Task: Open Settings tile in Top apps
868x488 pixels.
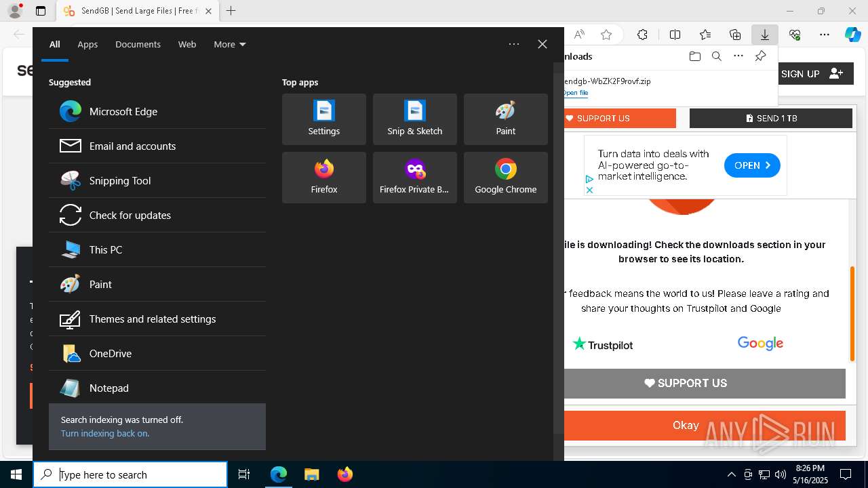Action: click(x=324, y=119)
